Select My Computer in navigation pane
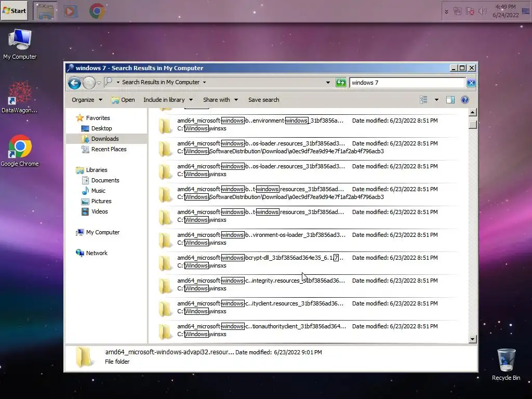The width and height of the screenshot is (532, 399). coord(102,232)
